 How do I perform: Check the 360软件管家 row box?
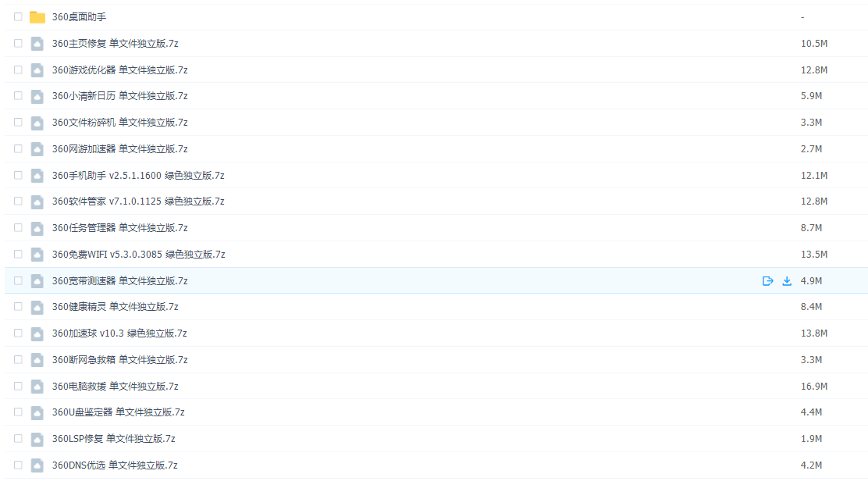pyautogui.click(x=18, y=201)
